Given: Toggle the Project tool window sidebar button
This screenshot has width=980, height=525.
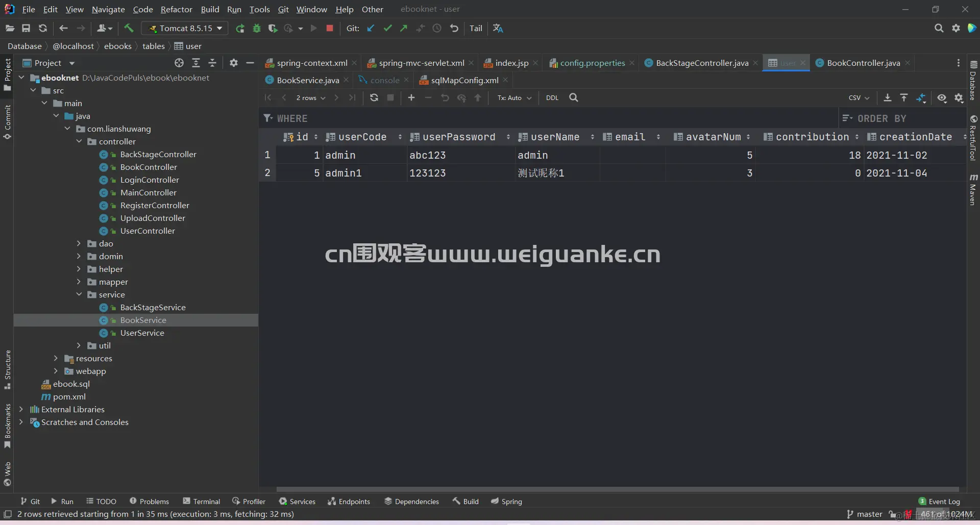Looking at the screenshot, I should pyautogui.click(x=7, y=74).
